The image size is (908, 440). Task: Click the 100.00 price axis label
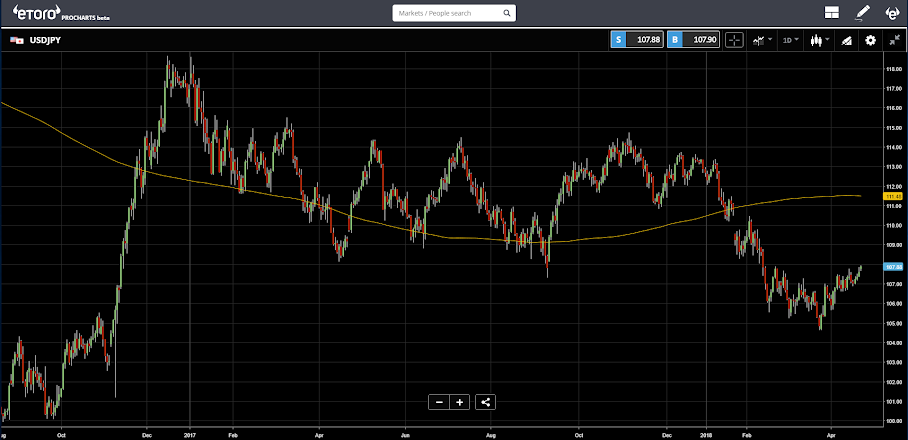click(893, 421)
